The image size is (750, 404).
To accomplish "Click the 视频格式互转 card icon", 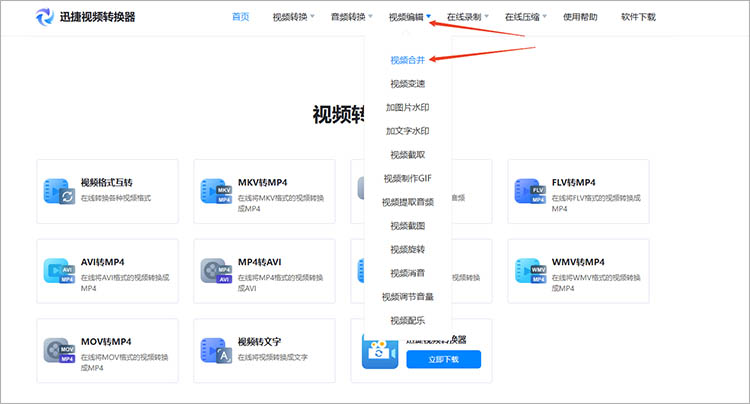I will point(59,190).
